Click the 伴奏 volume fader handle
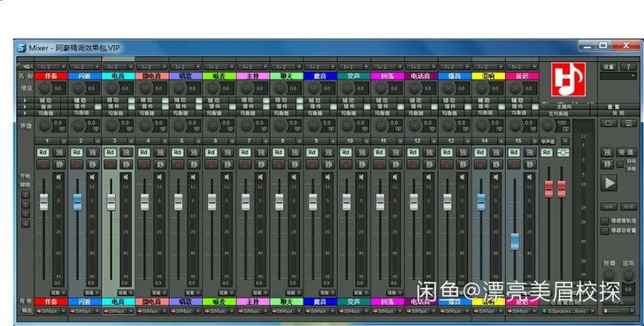 pyautogui.click(x=43, y=202)
